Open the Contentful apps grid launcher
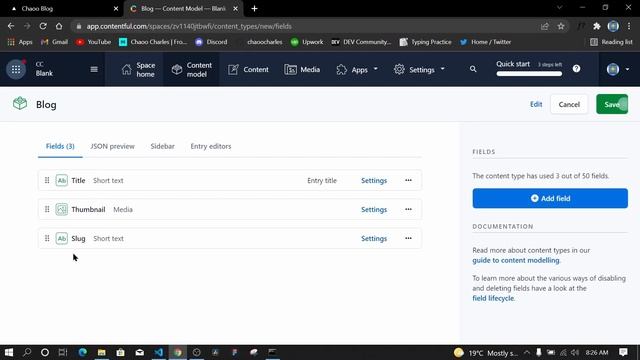Screen dimensions: 640x360 coord(16,69)
